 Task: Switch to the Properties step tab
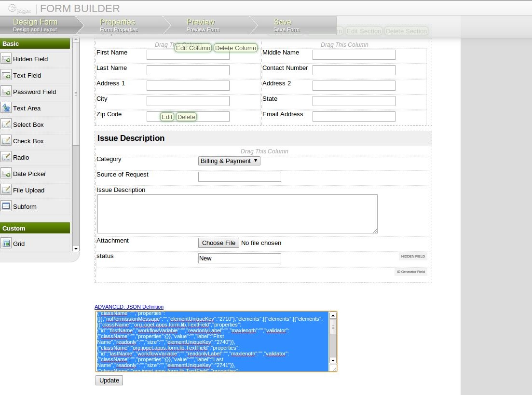118,25
